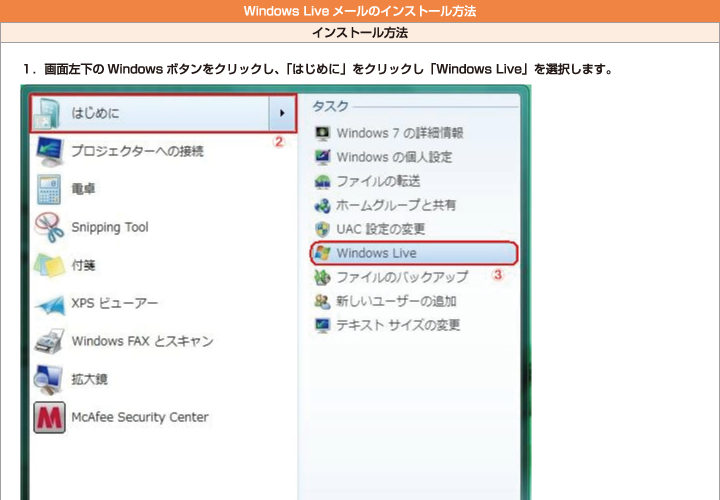Open McAfee Security Center entry
Viewport: 720px width, 500px height.
140,417
